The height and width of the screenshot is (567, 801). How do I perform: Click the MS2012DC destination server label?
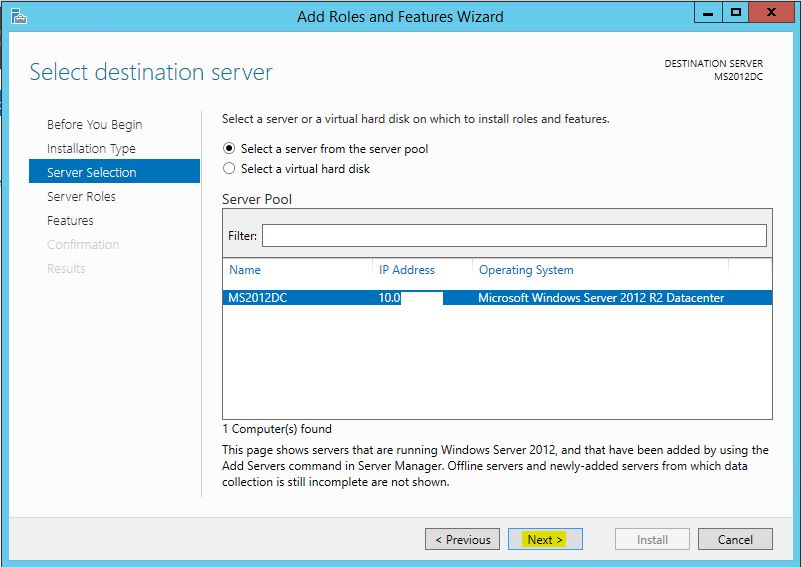click(738, 77)
